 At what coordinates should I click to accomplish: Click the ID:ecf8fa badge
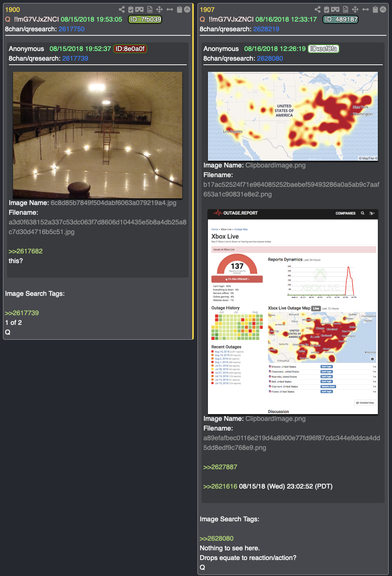[324, 49]
